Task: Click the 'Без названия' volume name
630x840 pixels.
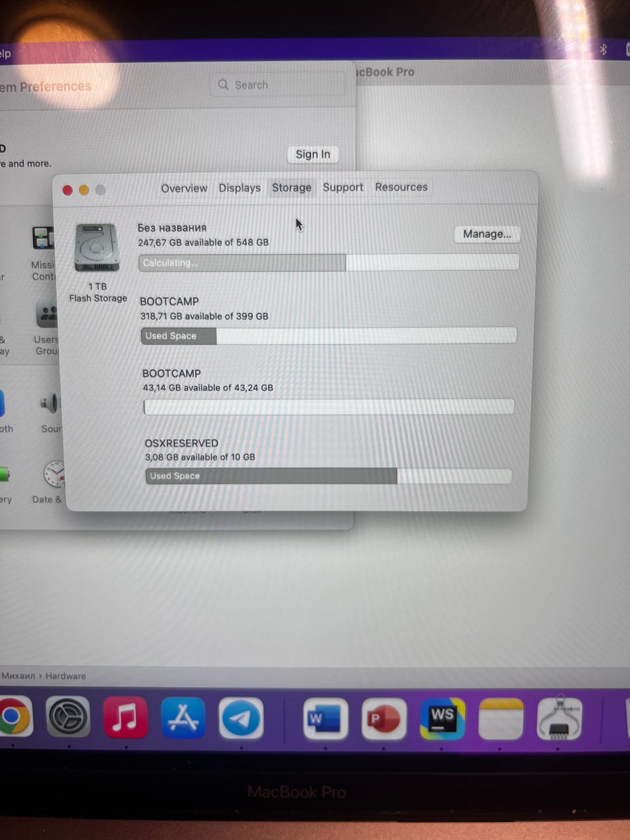Action: (x=172, y=228)
